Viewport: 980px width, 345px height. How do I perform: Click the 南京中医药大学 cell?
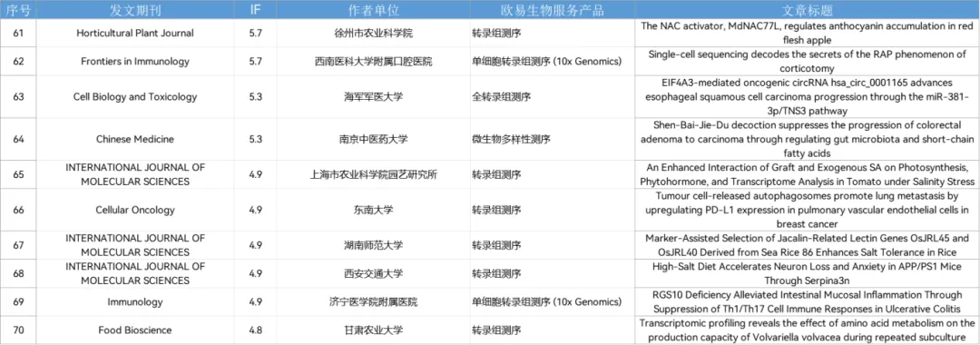tap(373, 139)
